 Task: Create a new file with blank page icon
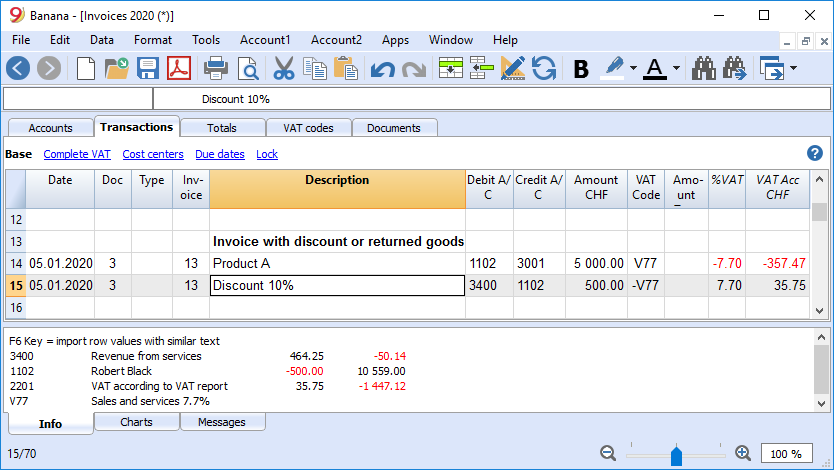(86, 69)
